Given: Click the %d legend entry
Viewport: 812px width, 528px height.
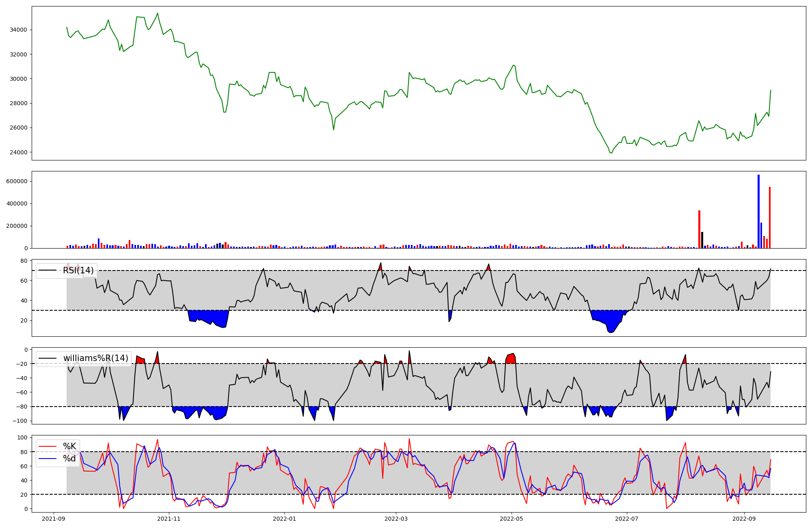Looking at the screenshot, I should point(69,459).
